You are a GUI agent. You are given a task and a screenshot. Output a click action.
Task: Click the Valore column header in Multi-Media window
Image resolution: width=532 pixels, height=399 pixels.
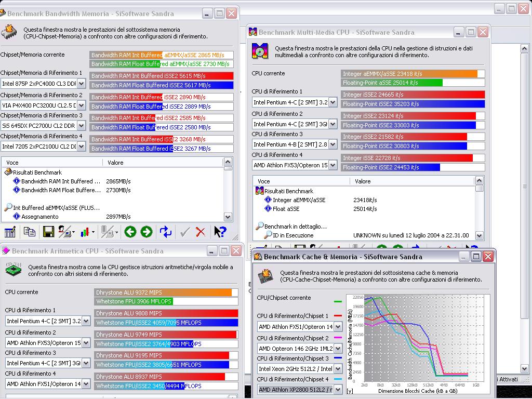tap(412, 181)
